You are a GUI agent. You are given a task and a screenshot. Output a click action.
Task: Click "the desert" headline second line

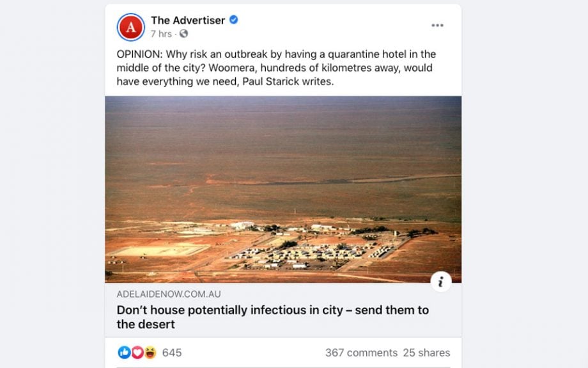[146, 324]
